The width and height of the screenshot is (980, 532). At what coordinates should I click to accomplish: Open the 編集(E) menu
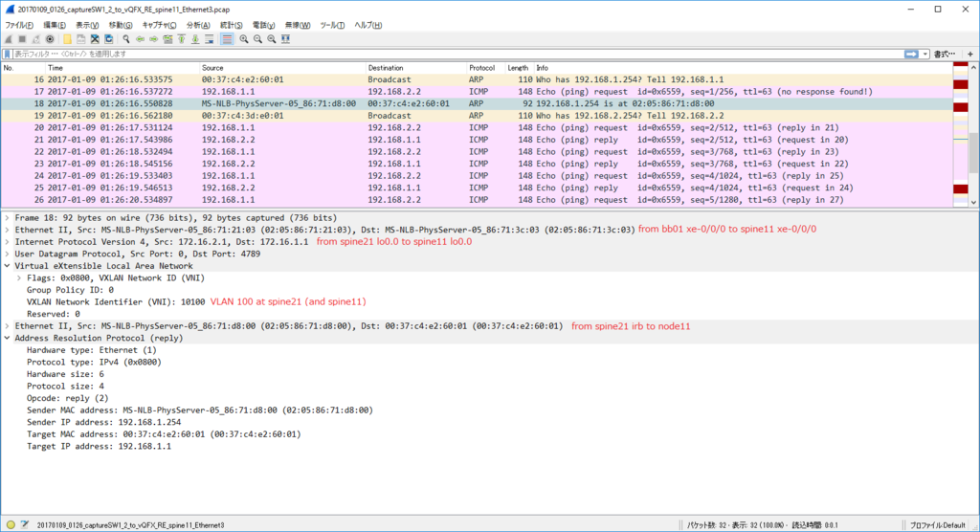pyautogui.click(x=55, y=25)
